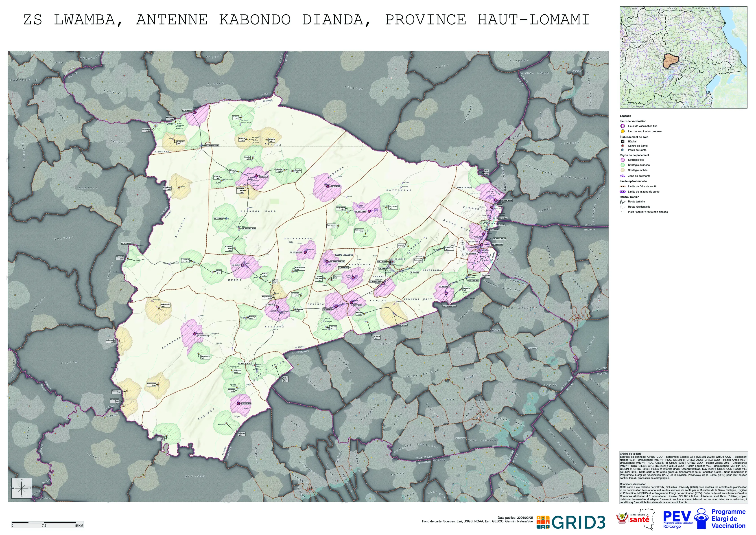Click the compass rose on the map
Image resolution: width=756 pixels, height=535 pixels.
coord(22,488)
